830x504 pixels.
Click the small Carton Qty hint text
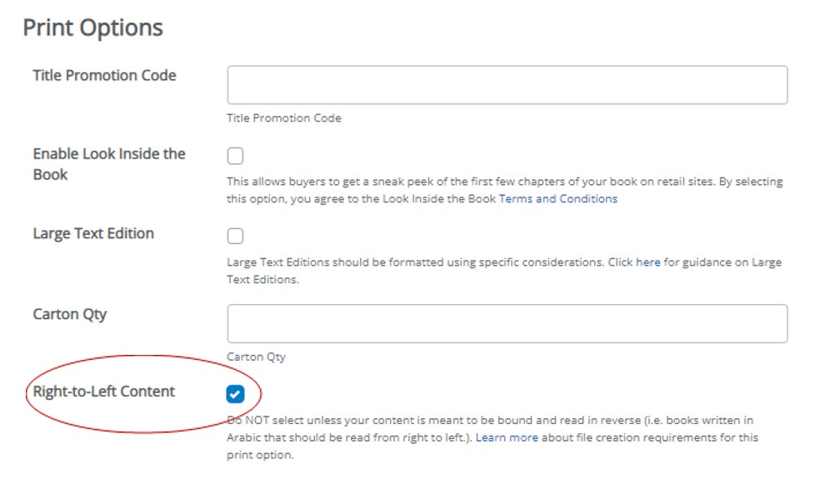click(x=256, y=357)
